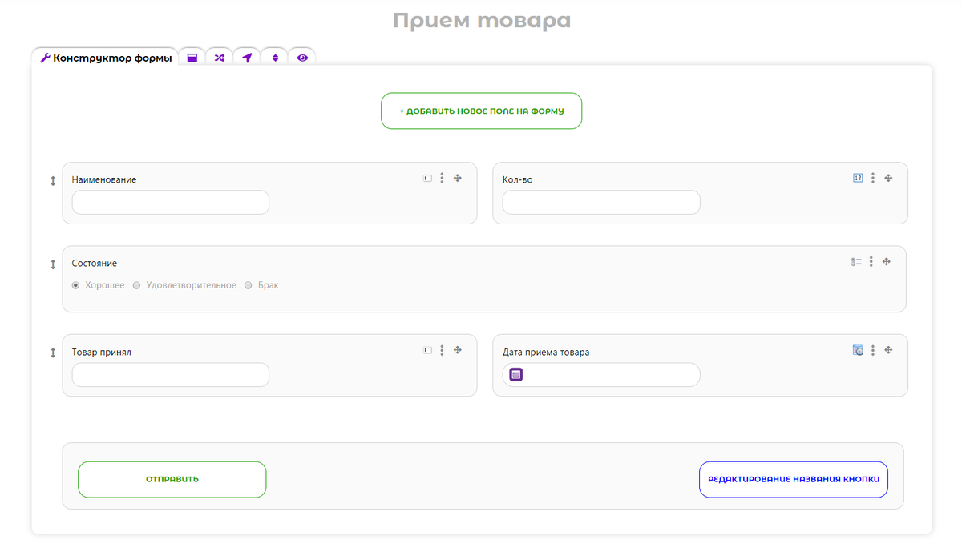Viewport: 962px width, 560px height.
Task: Click row reorder arrow beside Состояние row
Action: 53,264
